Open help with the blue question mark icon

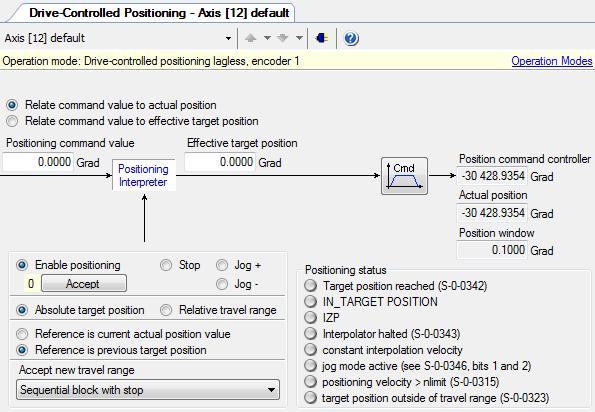click(x=351, y=38)
